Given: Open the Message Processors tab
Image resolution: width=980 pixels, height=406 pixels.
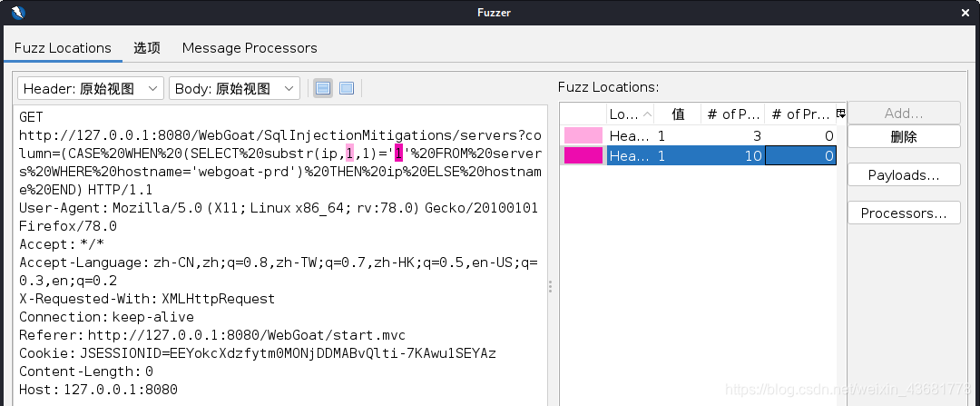Looking at the screenshot, I should click(x=250, y=48).
